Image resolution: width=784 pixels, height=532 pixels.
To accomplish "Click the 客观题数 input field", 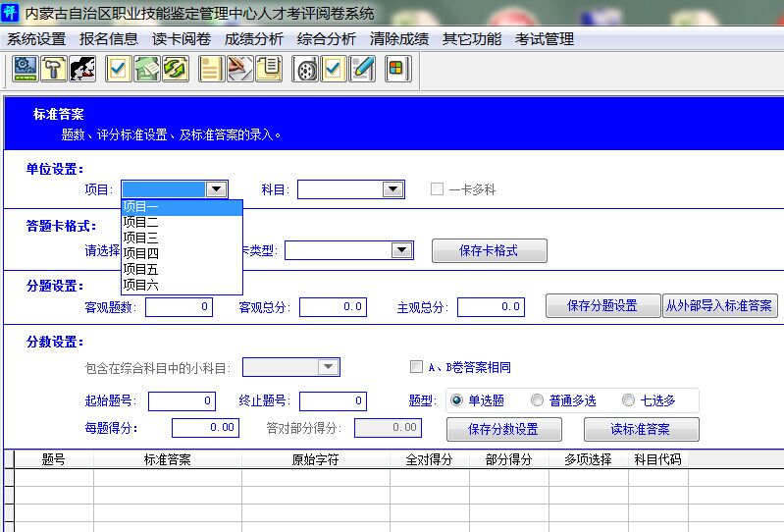I will click(180, 307).
